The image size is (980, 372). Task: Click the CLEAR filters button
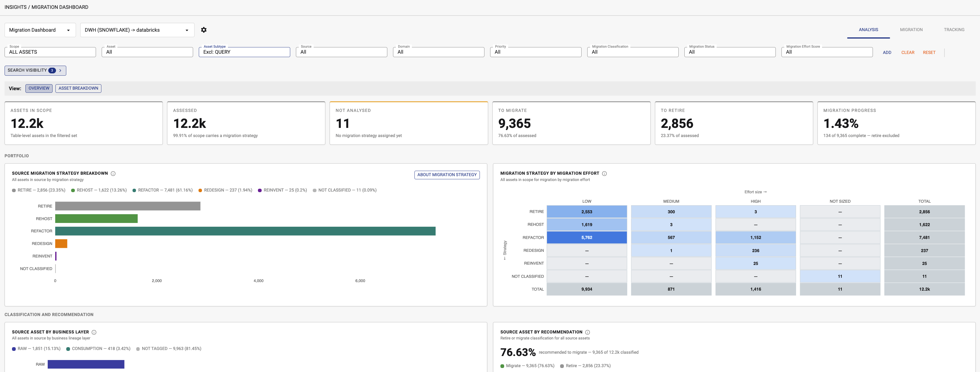[908, 53]
